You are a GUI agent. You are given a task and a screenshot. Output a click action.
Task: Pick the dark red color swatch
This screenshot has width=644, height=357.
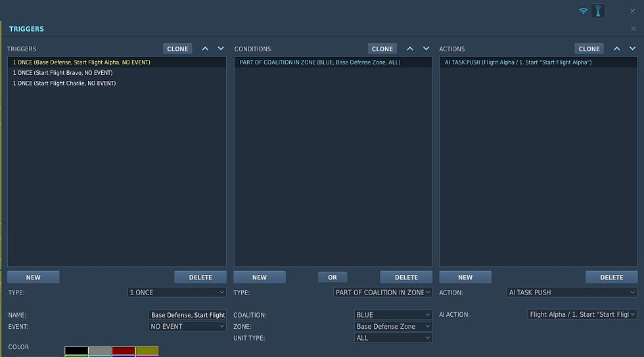click(124, 350)
